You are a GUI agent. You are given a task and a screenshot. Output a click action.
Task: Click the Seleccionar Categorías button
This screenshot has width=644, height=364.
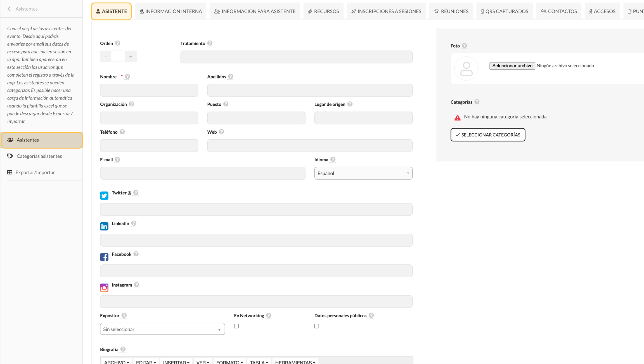pos(488,135)
